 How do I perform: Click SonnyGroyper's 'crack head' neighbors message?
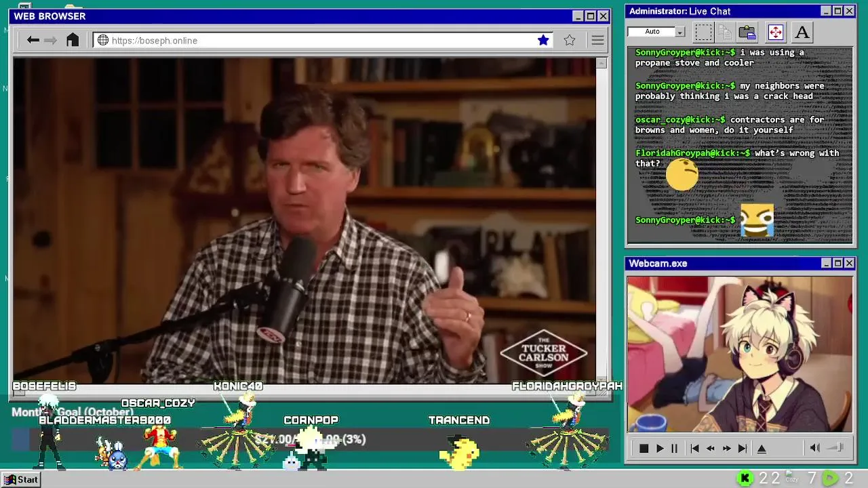pos(730,91)
